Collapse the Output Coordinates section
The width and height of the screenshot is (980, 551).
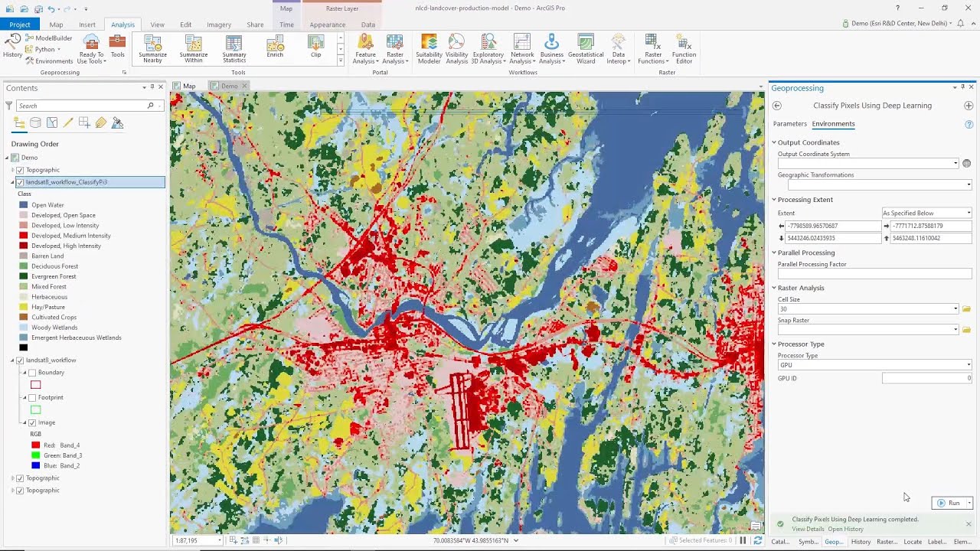tap(774, 142)
